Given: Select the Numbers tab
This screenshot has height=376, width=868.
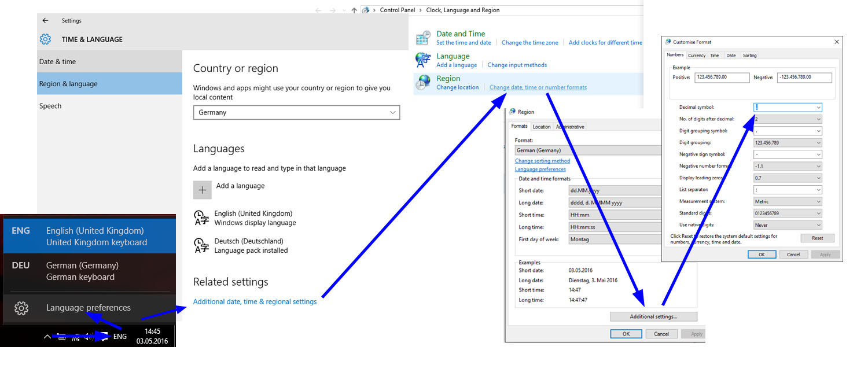Looking at the screenshot, I should 675,55.
